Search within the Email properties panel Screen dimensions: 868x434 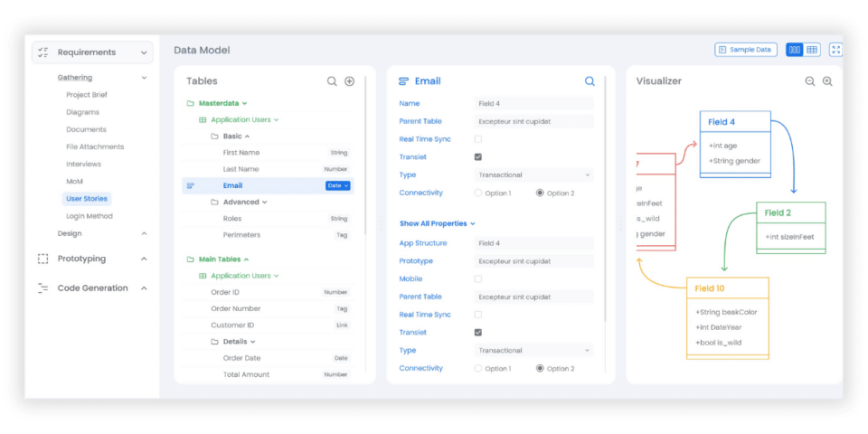point(590,81)
